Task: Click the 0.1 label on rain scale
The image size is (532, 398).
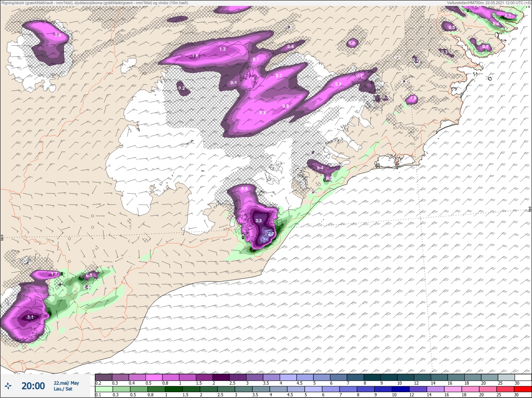Action: click(x=99, y=395)
